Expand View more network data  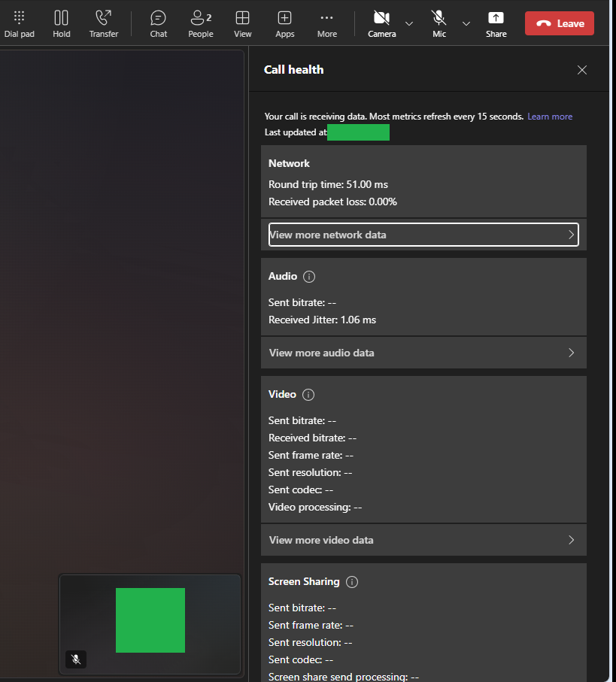[x=423, y=235]
